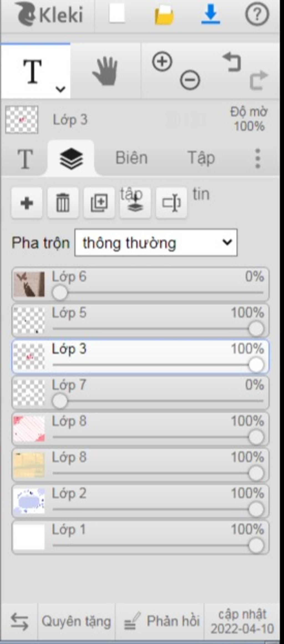Delete layer with the trash icon
284x644 pixels.
pyautogui.click(x=63, y=203)
